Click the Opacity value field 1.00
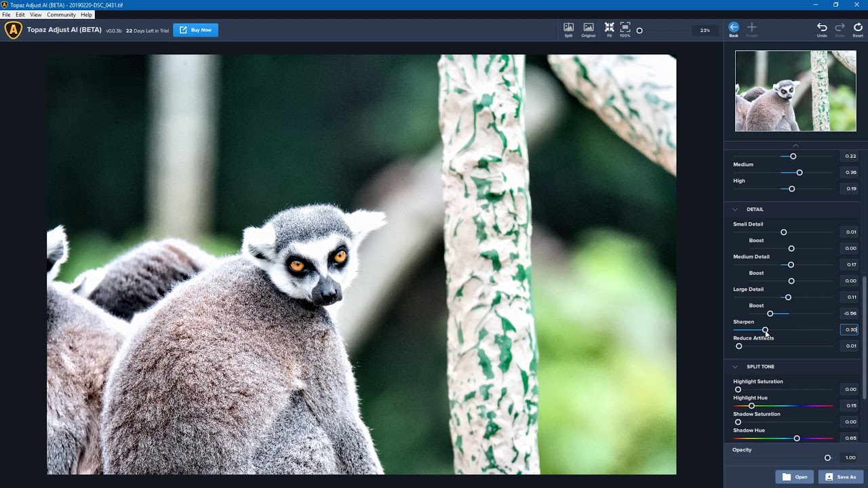 850,457
